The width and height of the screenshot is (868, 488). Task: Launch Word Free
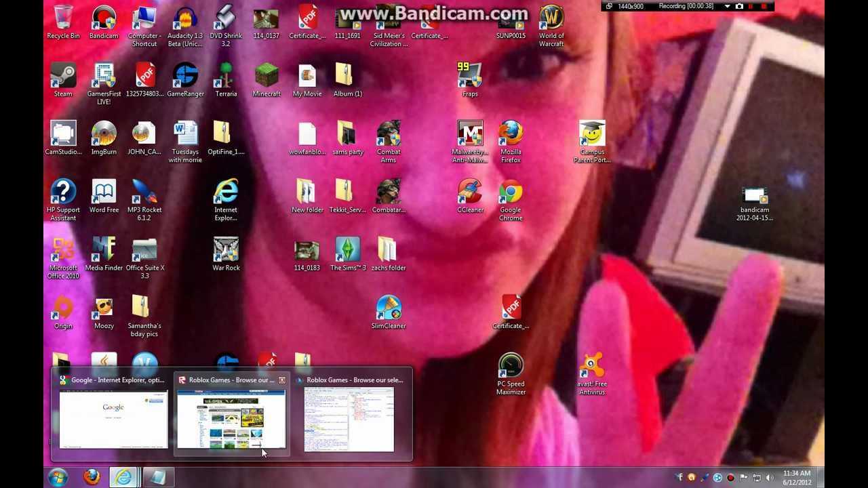tap(104, 196)
